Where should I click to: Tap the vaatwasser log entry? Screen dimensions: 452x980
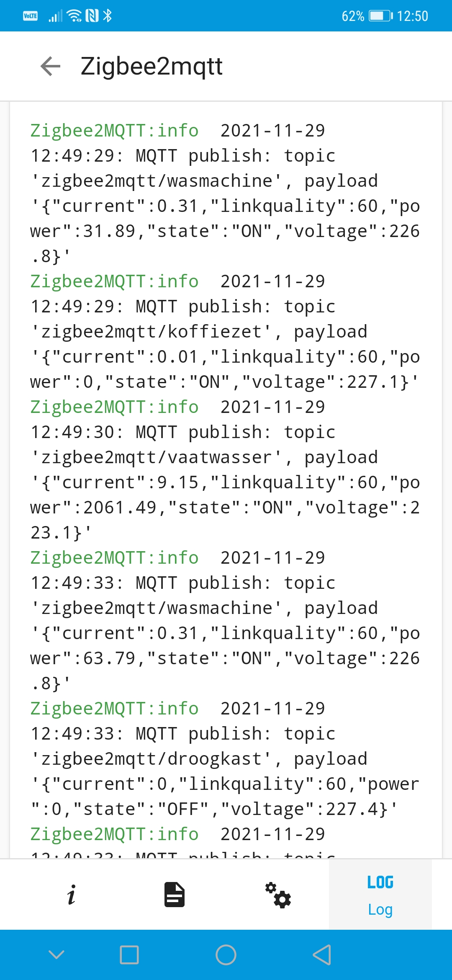click(x=225, y=470)
